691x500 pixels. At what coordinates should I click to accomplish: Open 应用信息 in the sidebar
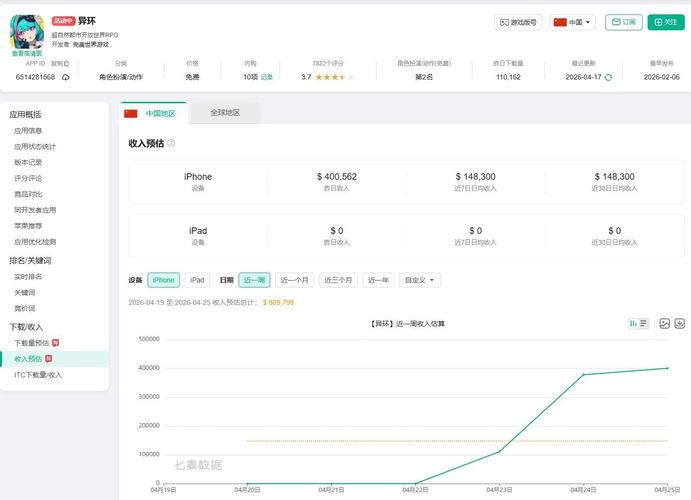point(28,131)
